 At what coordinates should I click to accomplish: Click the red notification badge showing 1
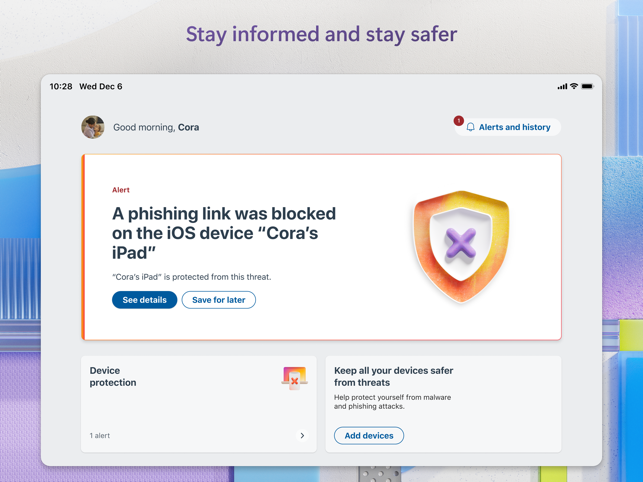click(458, 121)
